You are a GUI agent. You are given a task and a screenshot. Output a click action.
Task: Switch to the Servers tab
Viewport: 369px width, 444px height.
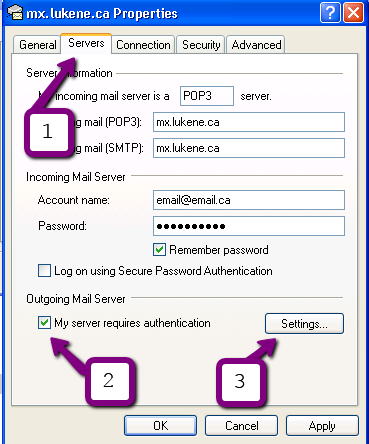[86, 43]
